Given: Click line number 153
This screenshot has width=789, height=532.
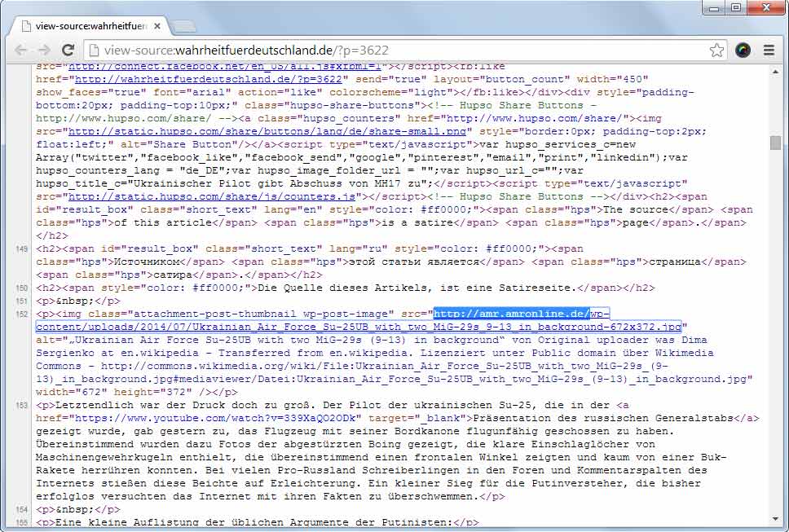Looking at the screenshot, I should point(22,405).
